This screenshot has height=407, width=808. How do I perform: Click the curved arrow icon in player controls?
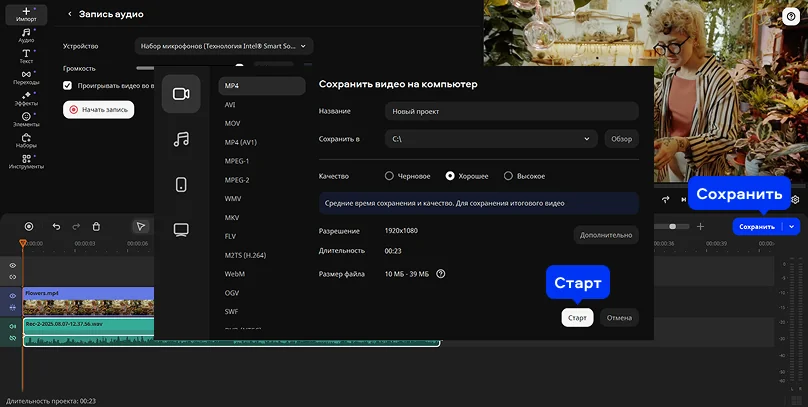click(666, 199)
